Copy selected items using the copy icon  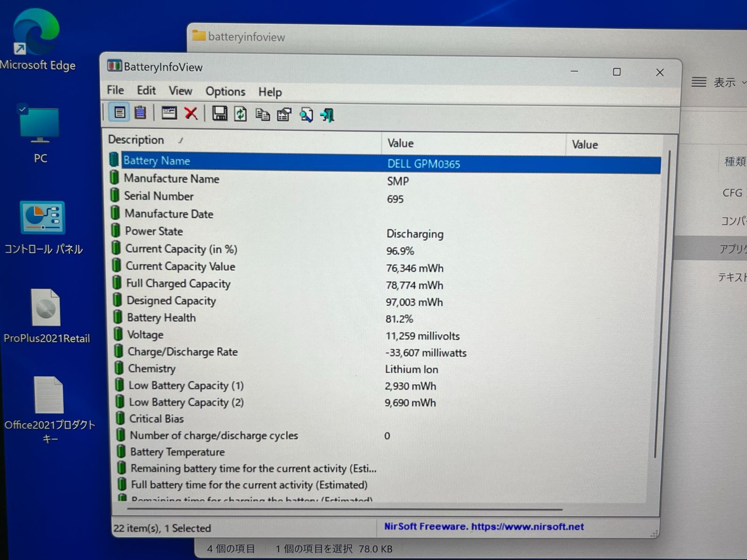coord(262,114)
